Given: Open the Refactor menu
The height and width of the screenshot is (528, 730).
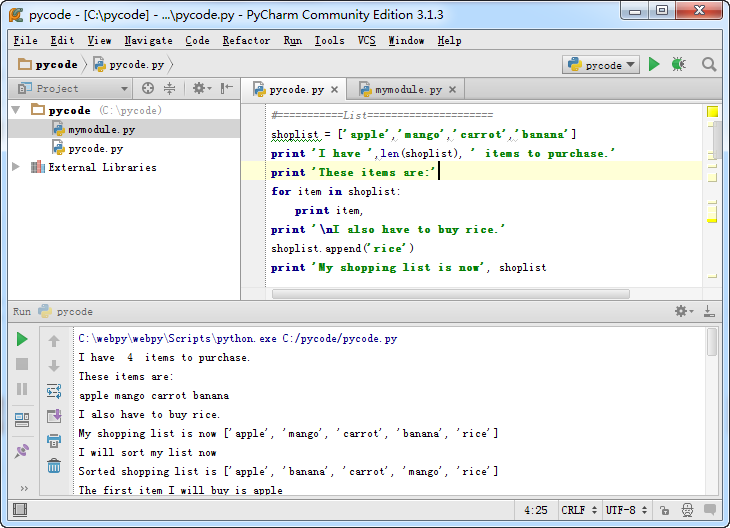Looking at the screenshot, I should (246, 40).
